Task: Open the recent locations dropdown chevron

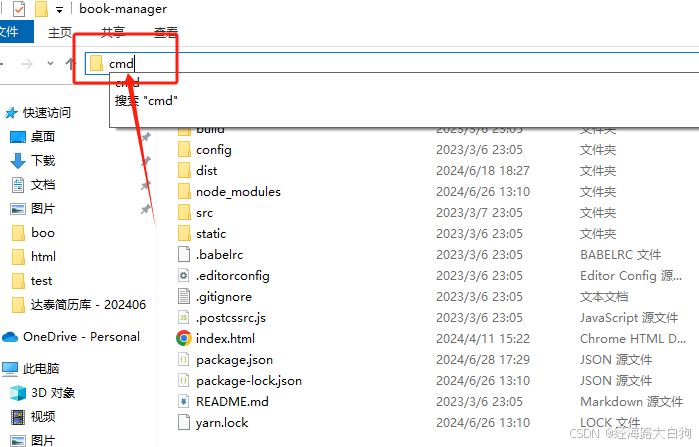Action: point(50,64)
